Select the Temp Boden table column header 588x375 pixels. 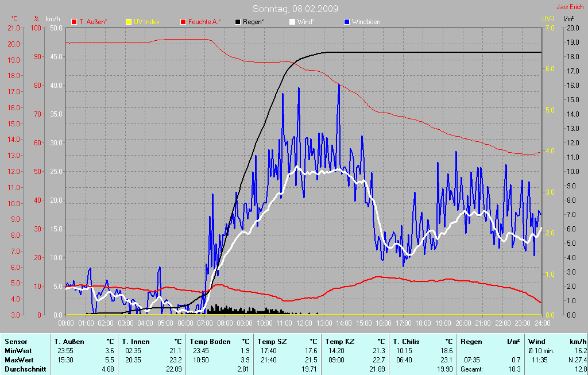click(x=210, y=342)
